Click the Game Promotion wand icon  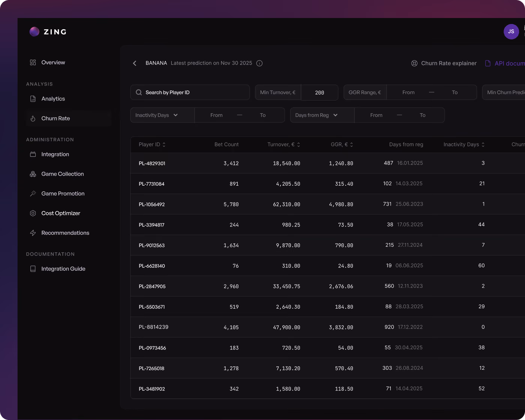point(33,193)
